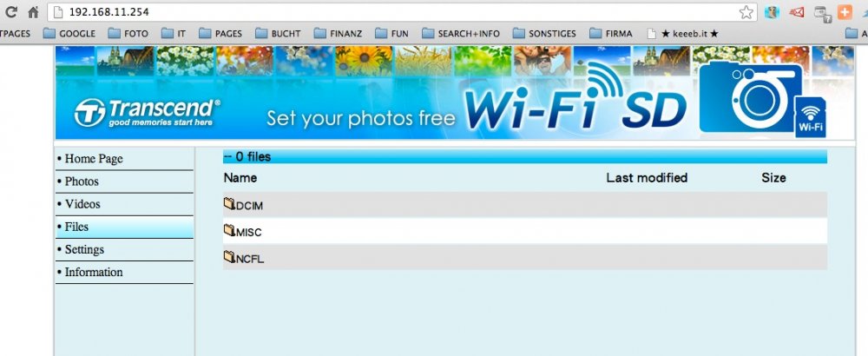Click the orange plus extension icon
Image resolution: width=868 pixels, height=356 pixels.
[x=845, y=12]
